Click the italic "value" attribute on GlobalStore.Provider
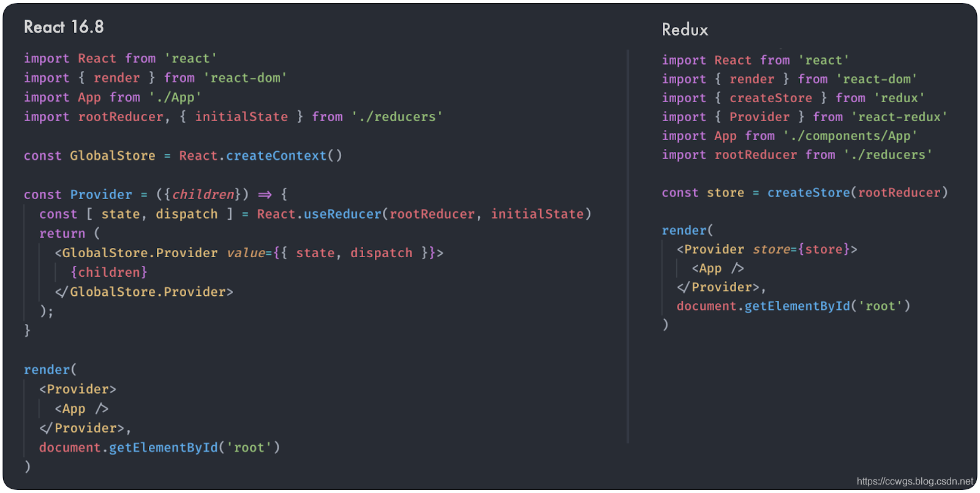980x493 pixels. tap(246, 252)
